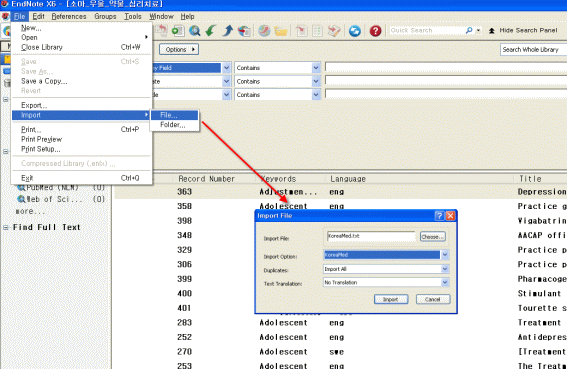The width and height of the screenshot is (567, 373).
Task: Select Print Preview menu entry
Action: (x=81, y=140)
